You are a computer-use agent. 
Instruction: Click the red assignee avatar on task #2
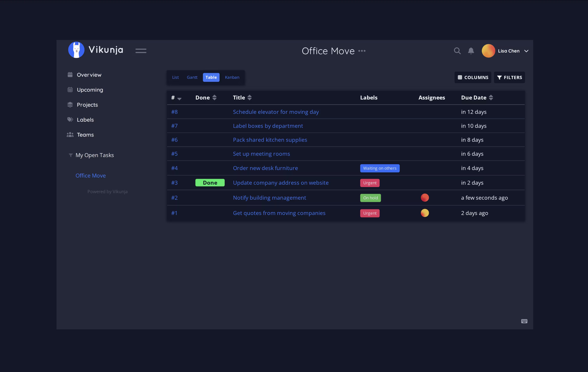click(425, 198)
